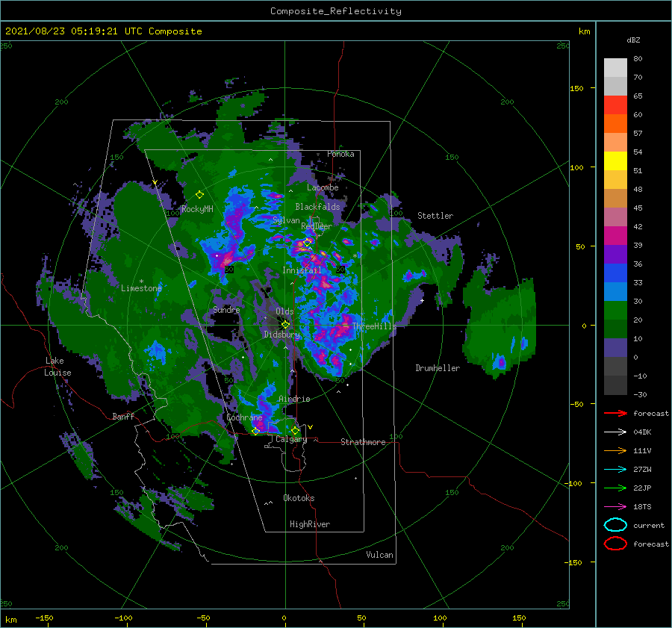This screenshot has height=628, width=672.
Task: Select the light gray 80 dBZ swatch
Action: [615, 68]
